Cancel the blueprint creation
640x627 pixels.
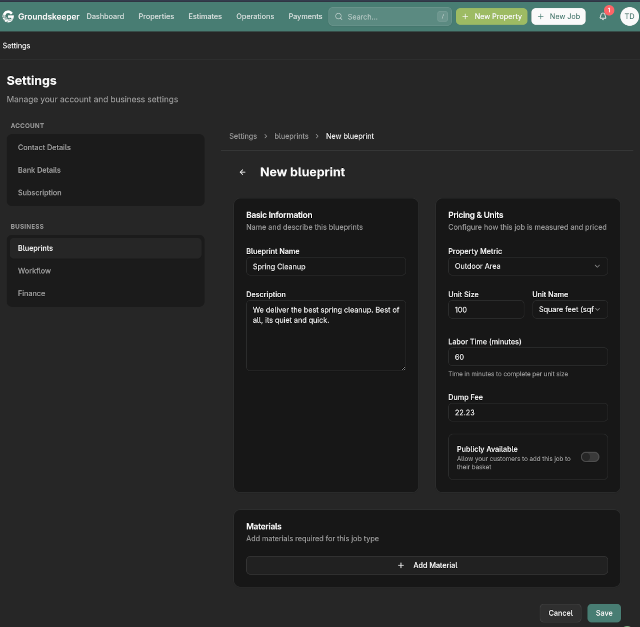tap(560, 613)
